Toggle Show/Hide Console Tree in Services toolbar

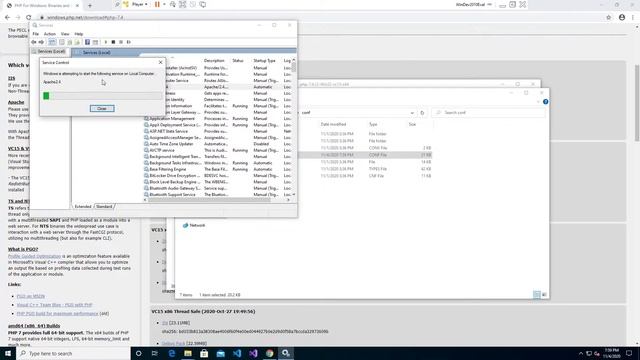52,42
